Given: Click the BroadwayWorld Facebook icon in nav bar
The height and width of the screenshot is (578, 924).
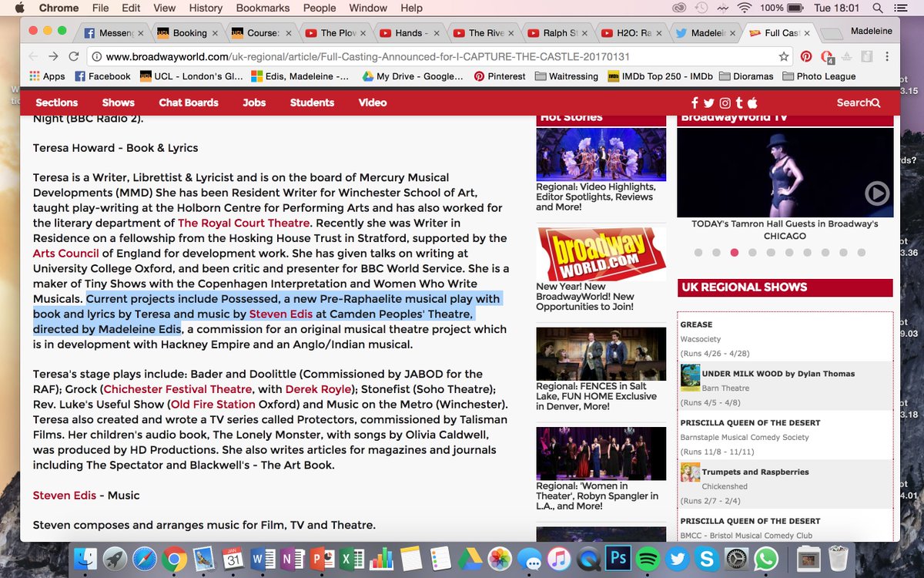Looking at the screenshot, I should coord(695,102).
